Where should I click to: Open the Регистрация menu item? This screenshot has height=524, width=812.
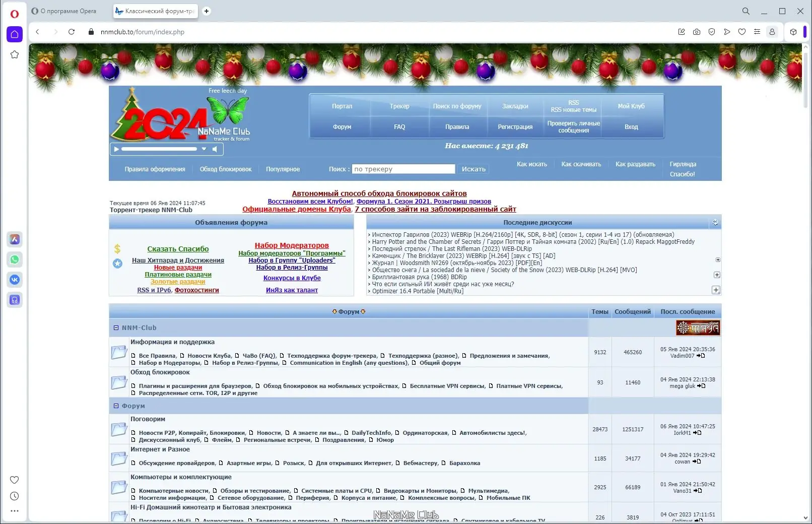tap(515, 127)
